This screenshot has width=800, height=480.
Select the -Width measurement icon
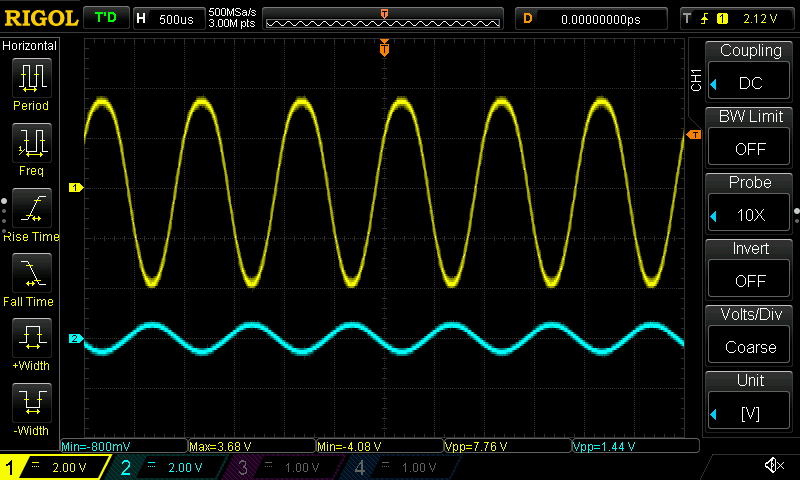click(32, 402)
